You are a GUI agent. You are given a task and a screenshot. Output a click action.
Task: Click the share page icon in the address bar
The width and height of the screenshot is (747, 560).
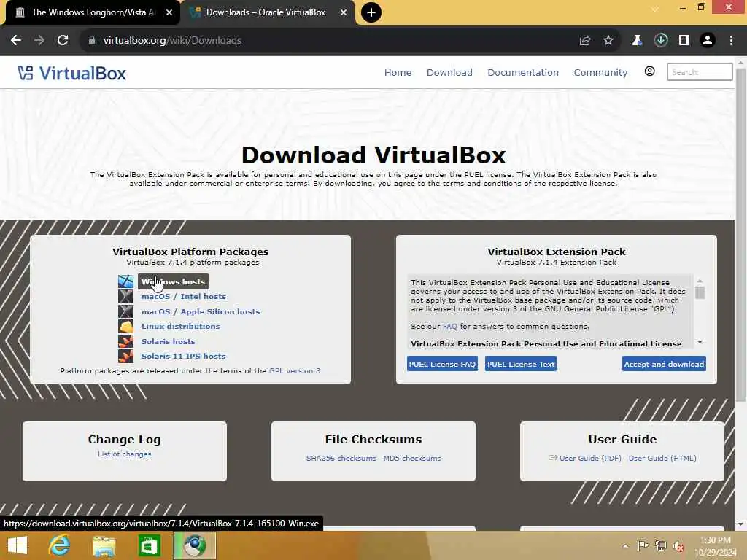coord(585,41)
